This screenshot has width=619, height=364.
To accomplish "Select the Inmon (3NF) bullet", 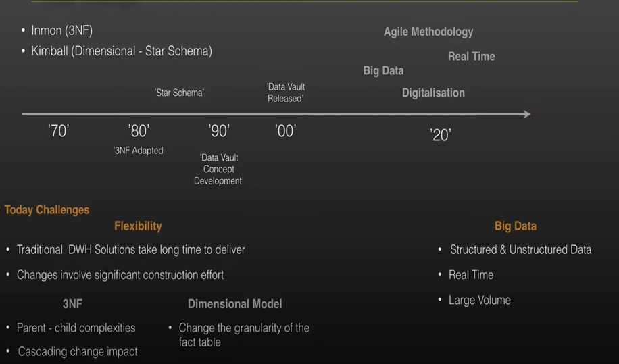I will click(x=57, y=30).
